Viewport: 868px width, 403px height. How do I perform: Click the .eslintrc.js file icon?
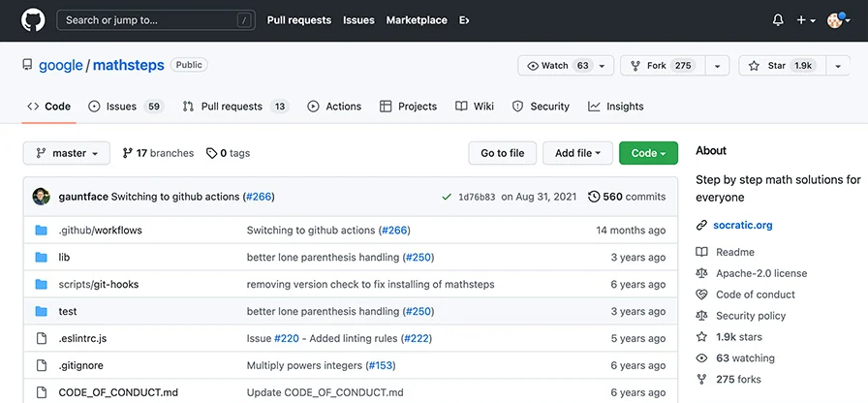[x=41, y=339]
